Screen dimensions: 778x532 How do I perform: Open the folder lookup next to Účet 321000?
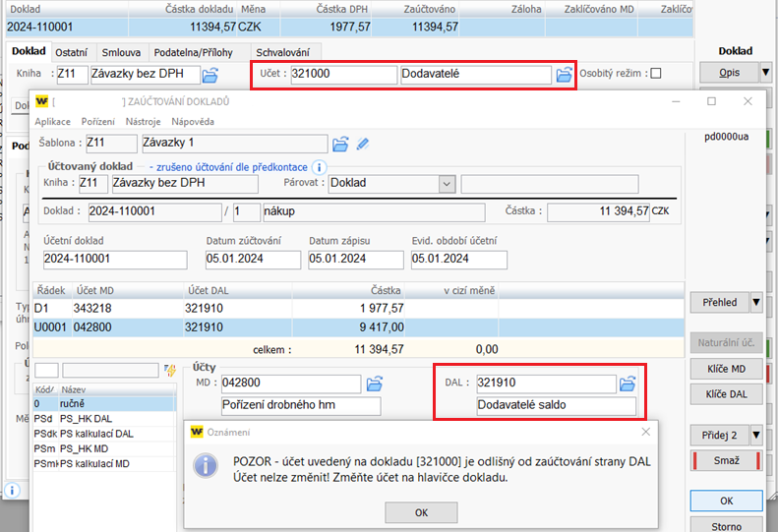pyautogui.click(x=564, y=75)
